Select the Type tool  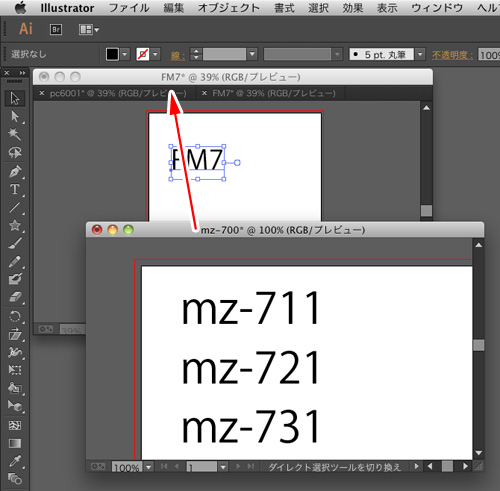click(x=15, y=189)
